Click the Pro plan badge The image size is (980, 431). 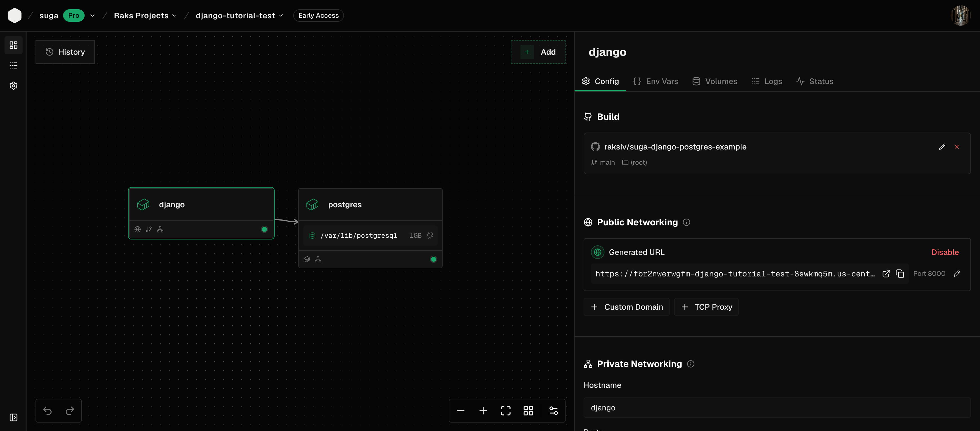pos(74,16)
